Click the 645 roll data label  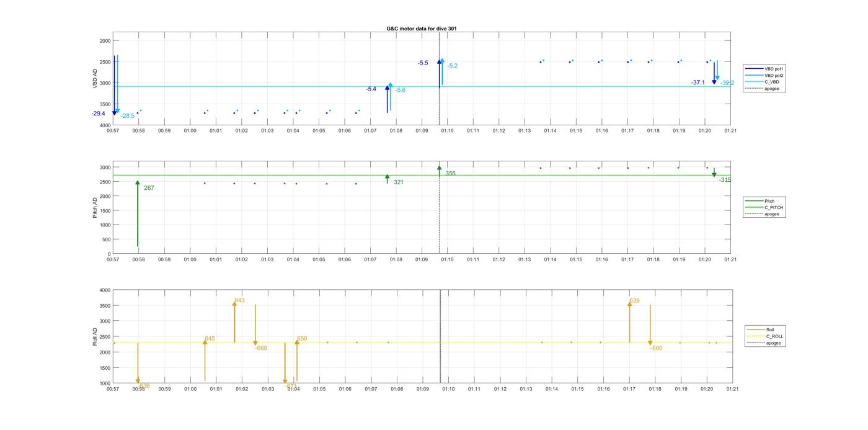tap(210, 339)
